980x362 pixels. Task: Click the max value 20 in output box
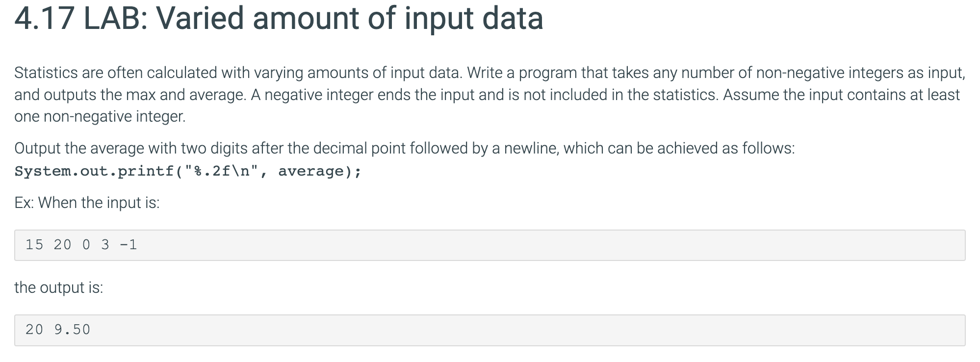(x=34, y=330)
